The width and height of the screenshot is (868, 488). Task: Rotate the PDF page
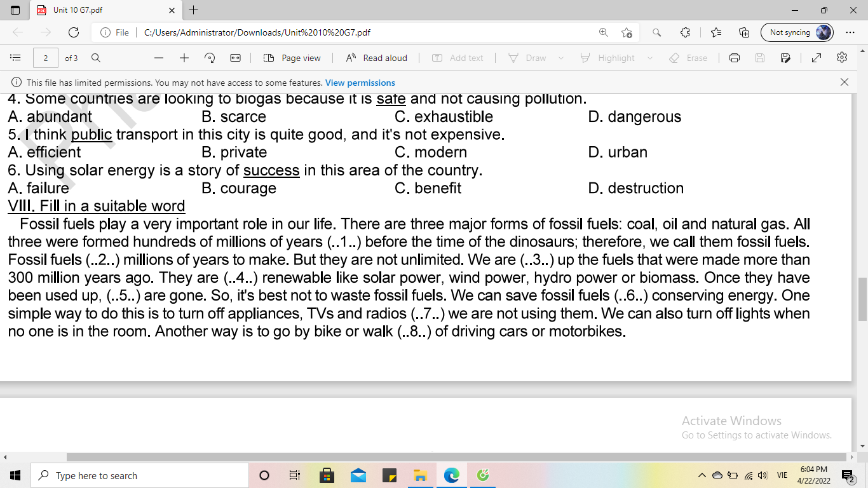210,58
